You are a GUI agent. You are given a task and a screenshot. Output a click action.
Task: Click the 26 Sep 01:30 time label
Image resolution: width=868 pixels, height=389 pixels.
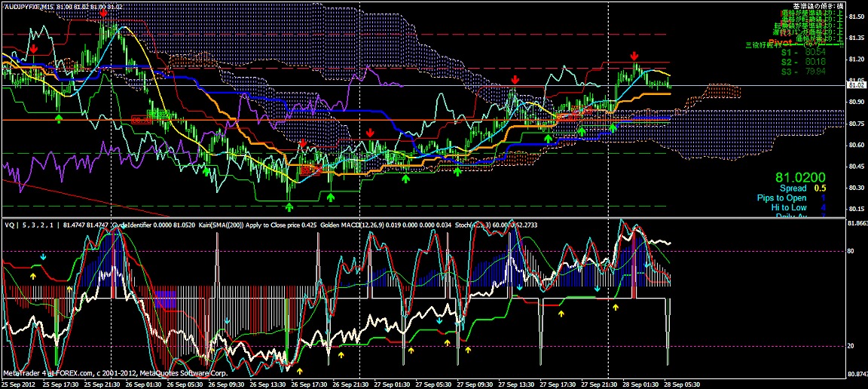pos(143,384)
